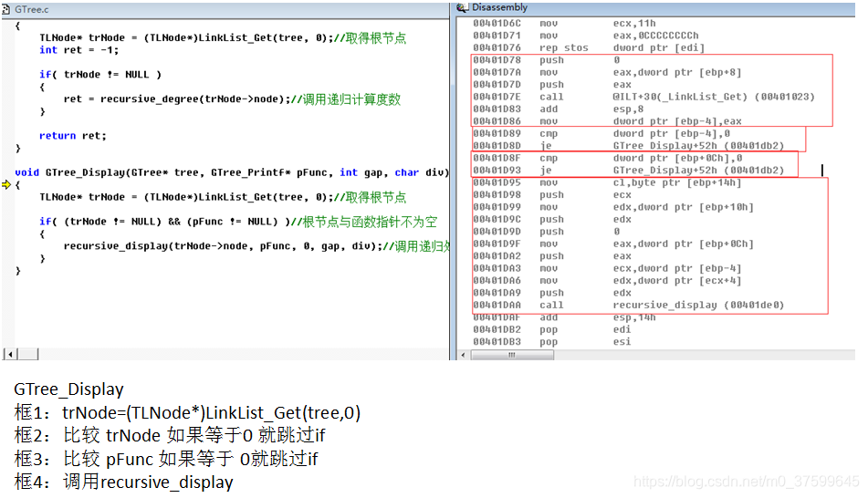Click disassembly line 00401D78 push 0
Screen dimensions: 868x498
point(547,60)
